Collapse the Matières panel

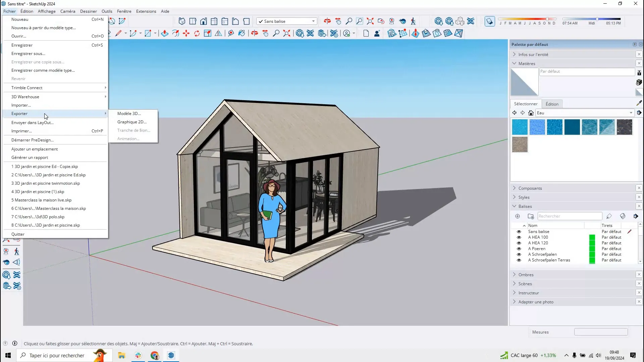[515, 63]
